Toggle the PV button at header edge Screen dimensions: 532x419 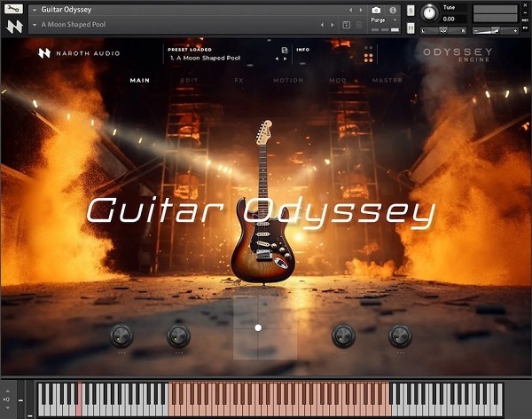pyautogui.click(x=526, y=29)
